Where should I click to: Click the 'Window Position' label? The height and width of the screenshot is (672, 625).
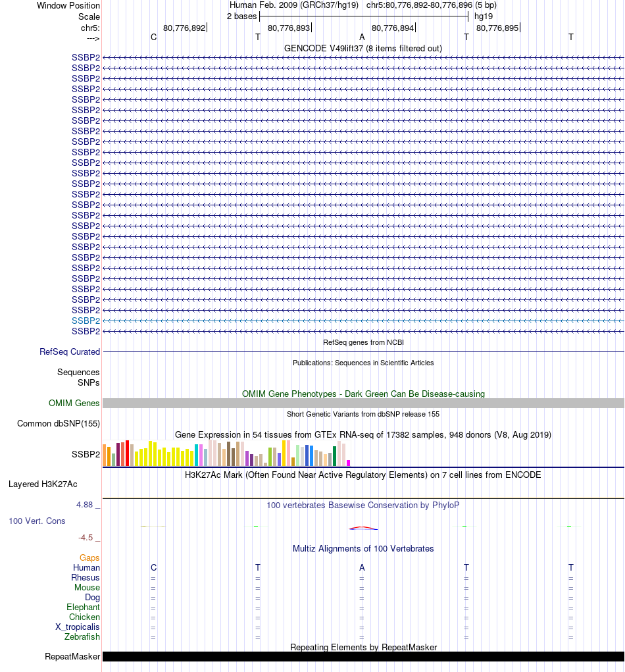[68, 5]
